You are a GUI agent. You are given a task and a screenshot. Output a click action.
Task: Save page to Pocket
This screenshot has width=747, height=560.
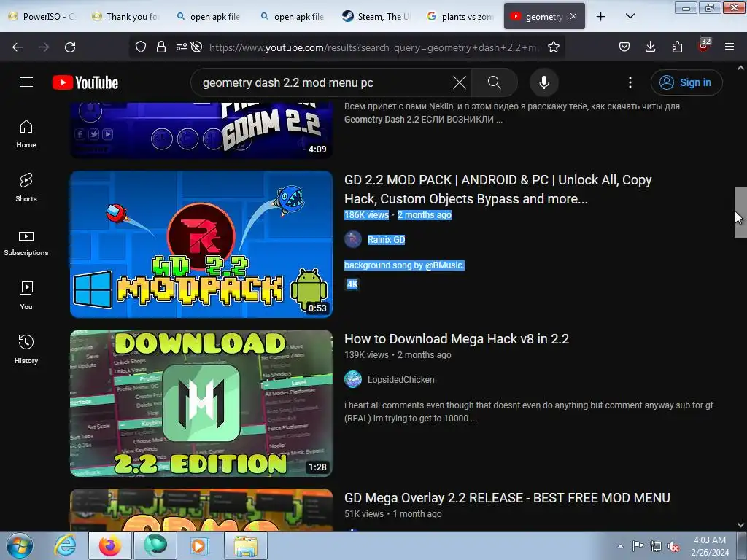click(624, 47)
